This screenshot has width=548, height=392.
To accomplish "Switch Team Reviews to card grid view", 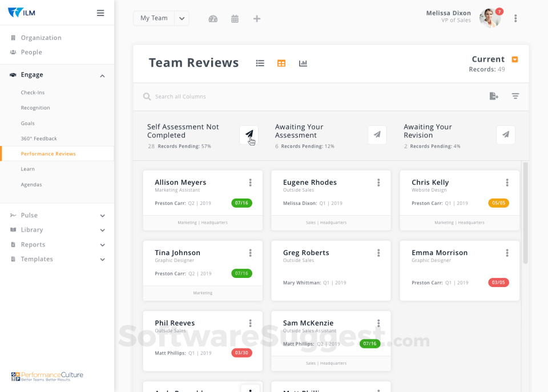I will 281,63.
